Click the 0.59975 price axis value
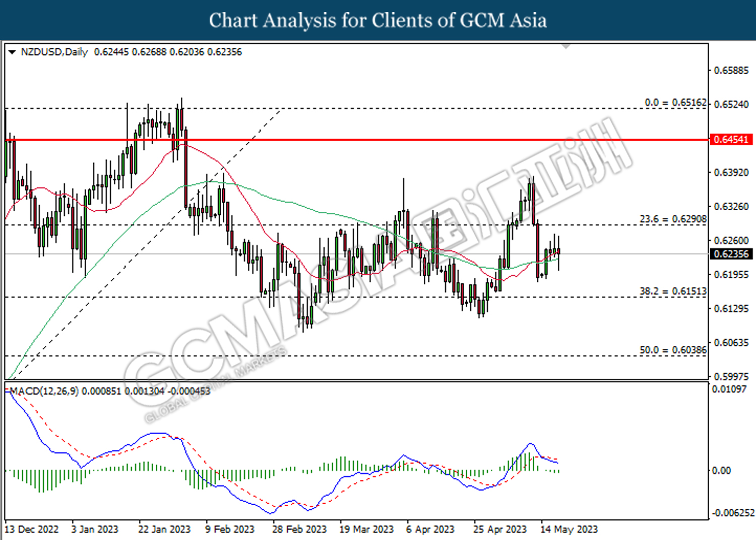Image resolution: width=756 pixels, height=540 pixels. [731, 376]
